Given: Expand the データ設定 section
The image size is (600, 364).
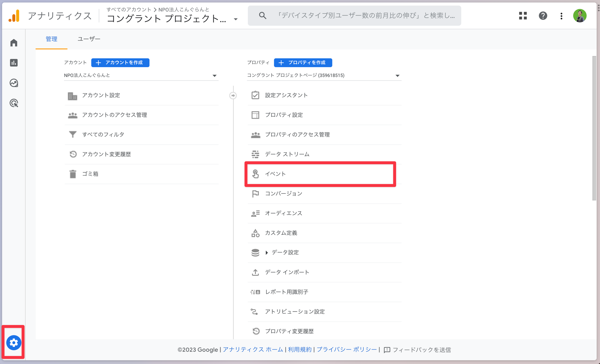Looking at the screenshot, I should tap(266, 253).
